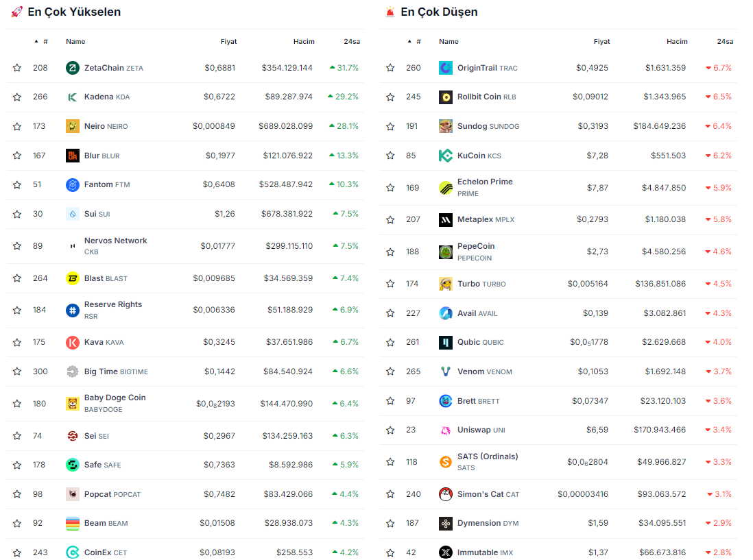Sort losers table by Name column

click(x=449, y=42)
